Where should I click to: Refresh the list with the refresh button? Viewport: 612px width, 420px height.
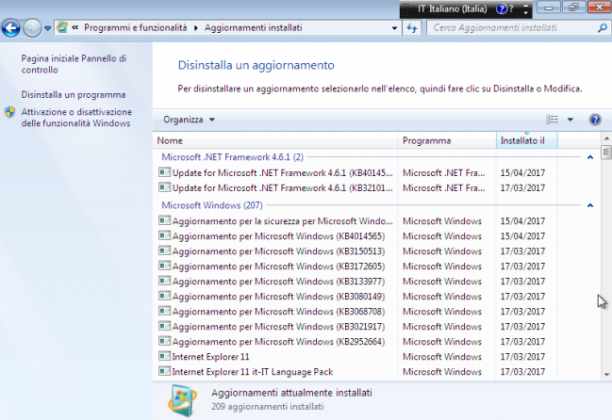412,28
